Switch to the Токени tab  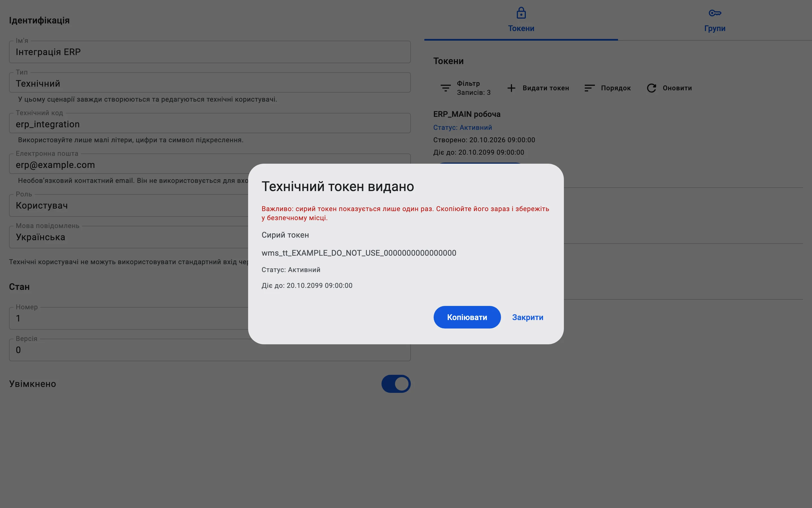(521, 20)
